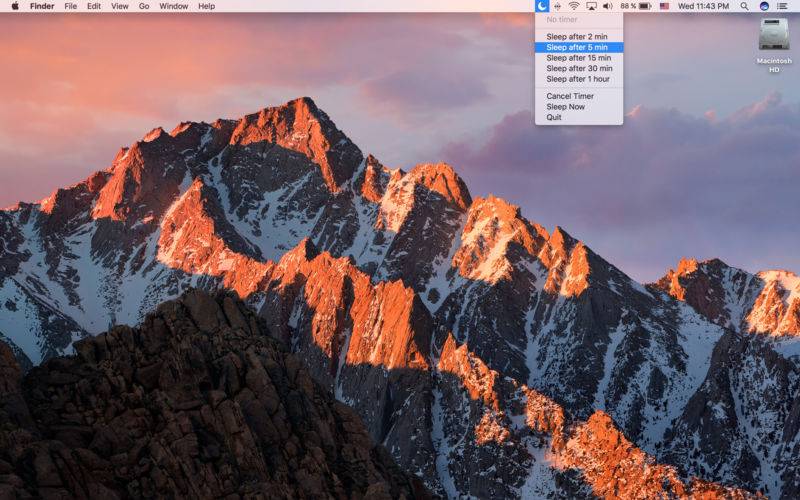Click the 88 % battery percentage text
This screenshot has height=500, width=800.
pos(628,6)
